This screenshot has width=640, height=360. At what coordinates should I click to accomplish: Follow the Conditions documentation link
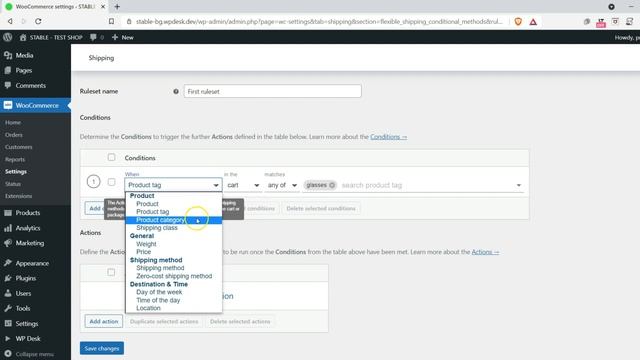(389, 137)
